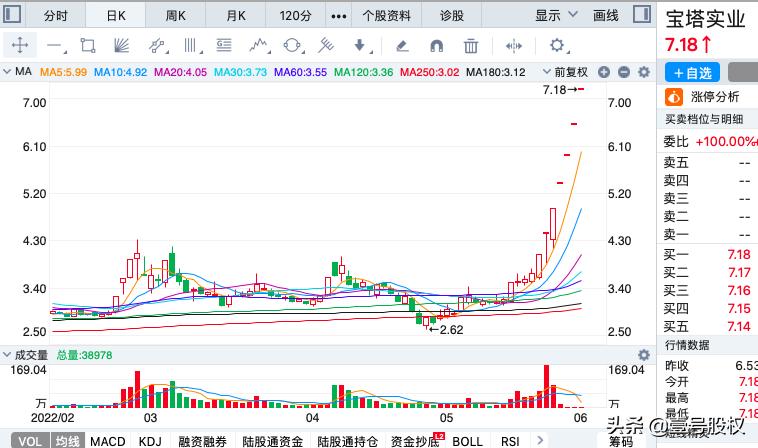Click the MA250:3.02 red label
Viewport: 758px width, 448px height.
click(x=429, y=72)
